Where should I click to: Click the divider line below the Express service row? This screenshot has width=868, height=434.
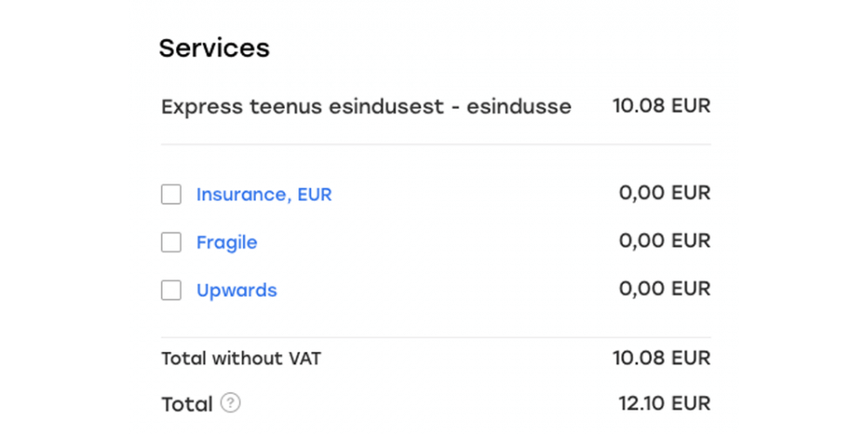(x=436, y=145)
